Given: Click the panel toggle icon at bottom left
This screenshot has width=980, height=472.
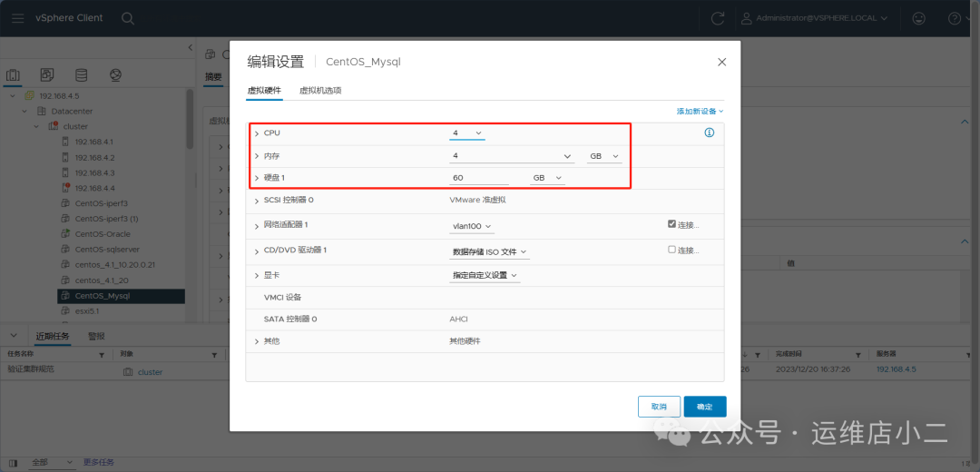Looking at the screenshot, I should point(13,463).
